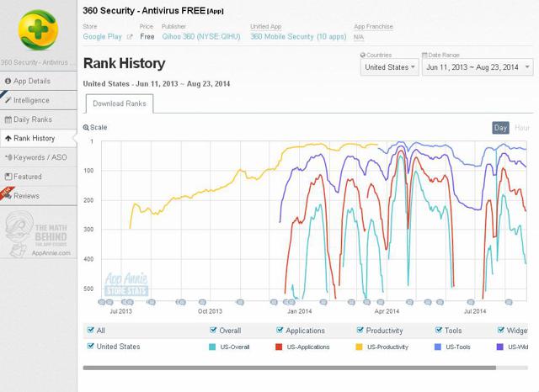The height and width of the screenshot is (392, 539).
Task: Open Intelligence in sidebar
Action: (x=38, y=100)
